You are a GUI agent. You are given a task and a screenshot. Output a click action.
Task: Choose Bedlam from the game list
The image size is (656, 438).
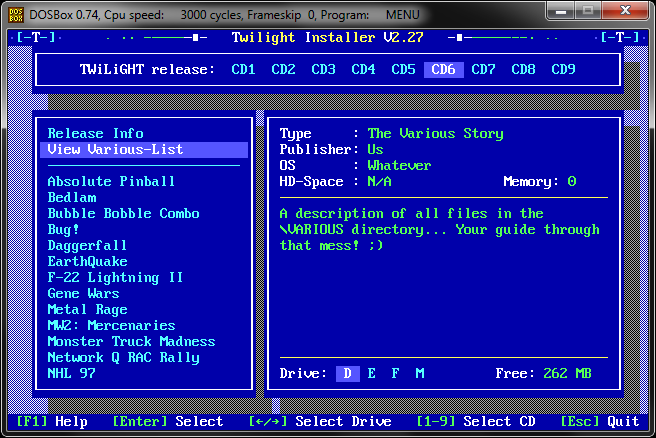pos(72,197)
